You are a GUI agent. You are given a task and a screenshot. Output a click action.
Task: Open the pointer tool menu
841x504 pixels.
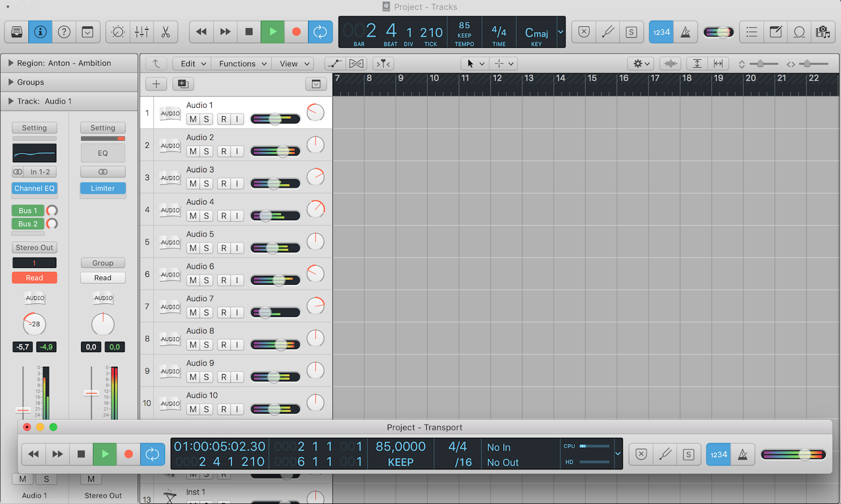tap(475, 64)
